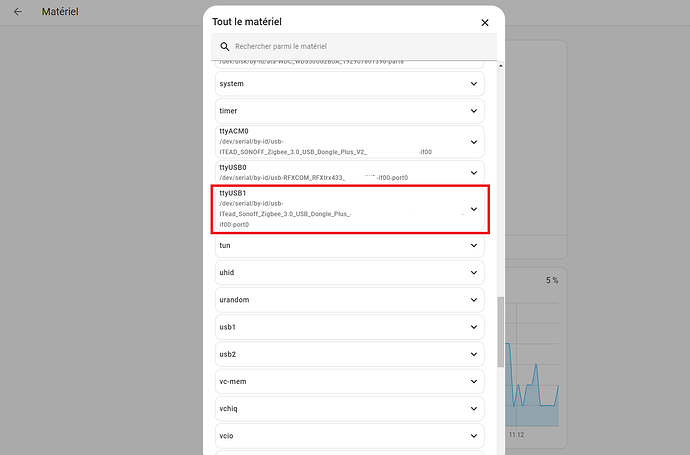Expand the usb2 entry
The image size is (690, 455).
pos(350,354)
